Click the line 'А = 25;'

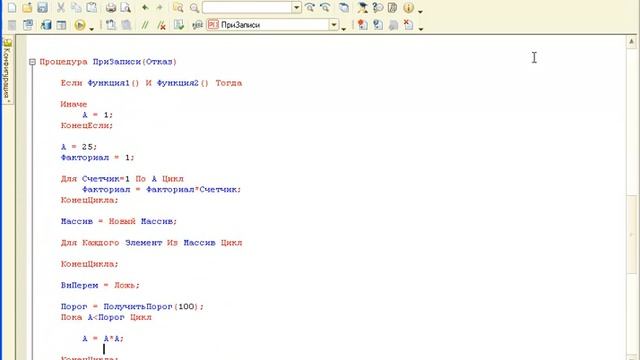(79, 147)
